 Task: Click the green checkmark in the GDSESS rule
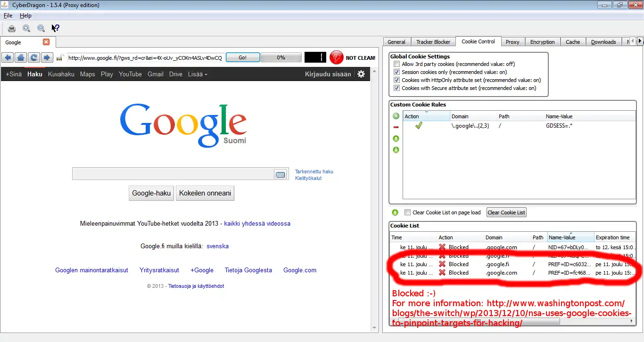click(418, 126)
